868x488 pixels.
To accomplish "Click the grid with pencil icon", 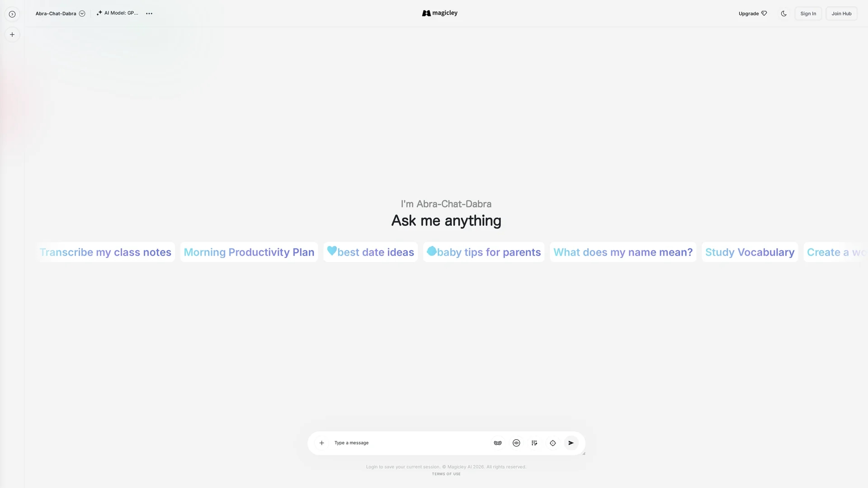I will click(534, 443).
